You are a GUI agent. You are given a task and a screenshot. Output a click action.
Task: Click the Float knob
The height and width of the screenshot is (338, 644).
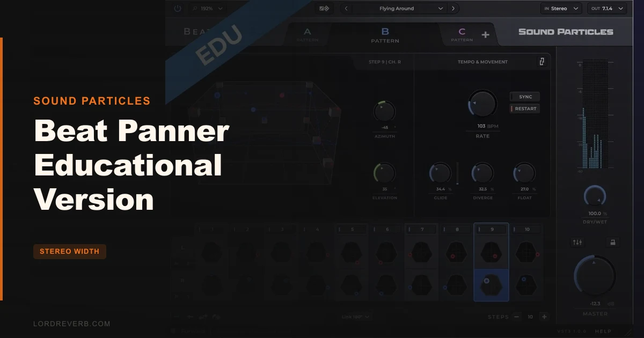524,173
